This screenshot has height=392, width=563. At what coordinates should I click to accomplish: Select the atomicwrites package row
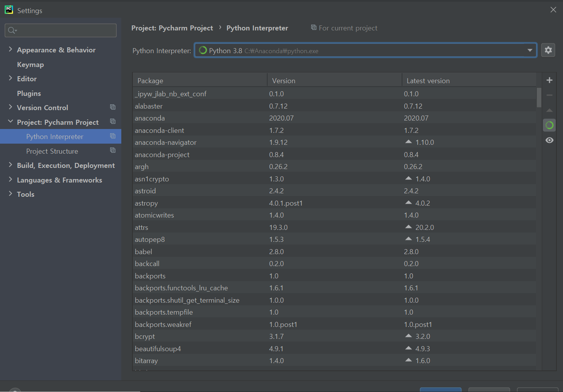pos(334,215)
